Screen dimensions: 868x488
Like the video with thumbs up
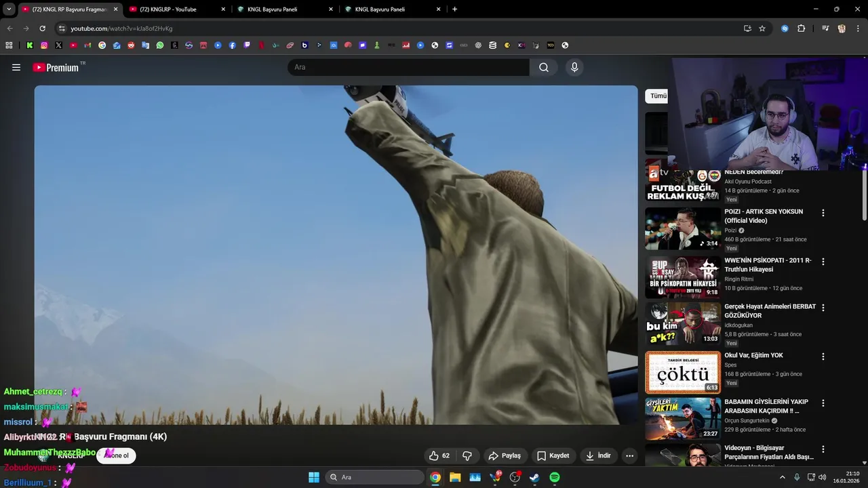(x=440, y=455)
